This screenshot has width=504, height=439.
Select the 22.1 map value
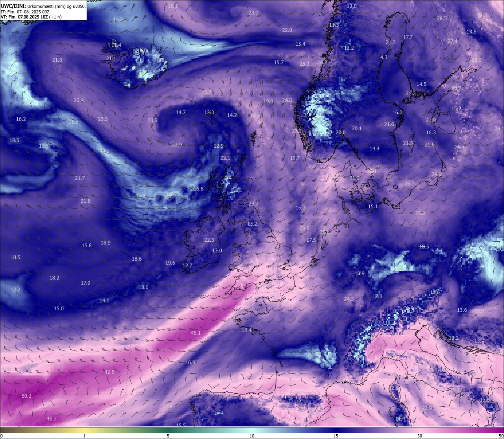click(225, 158)
